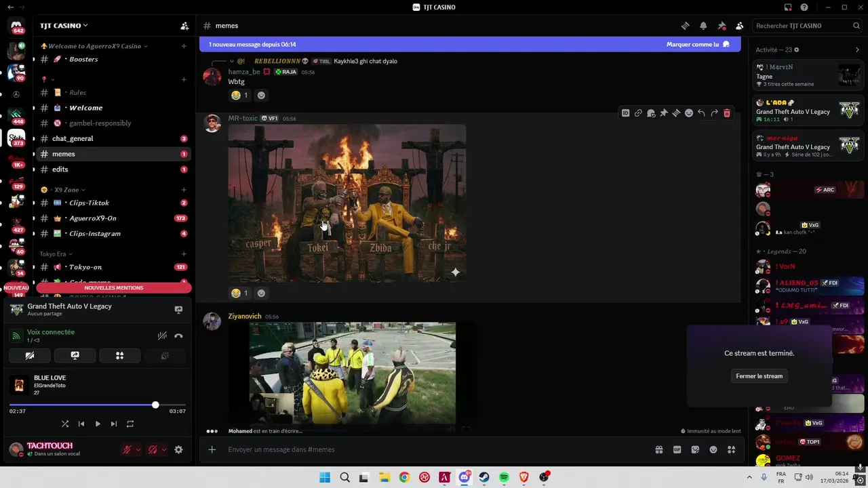This screenshot has height=488, width=868.
Task: Collapse the X9 Zone category
Action: pos(63,190)
